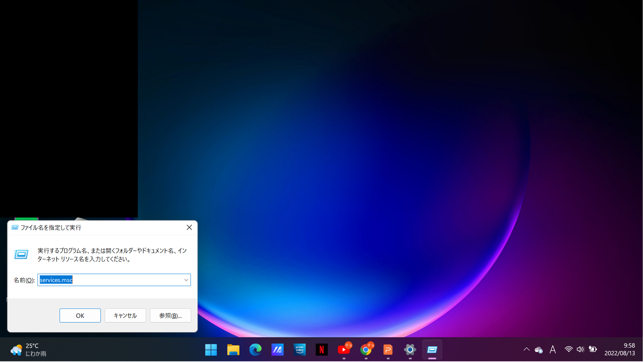Launch Microsoft Edge from the taskbar
The height and width of the screenshot is (362, 644).
[255, 350]
